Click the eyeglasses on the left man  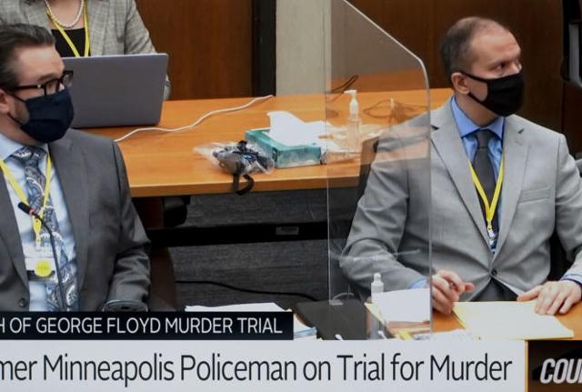tap(41, 85)
